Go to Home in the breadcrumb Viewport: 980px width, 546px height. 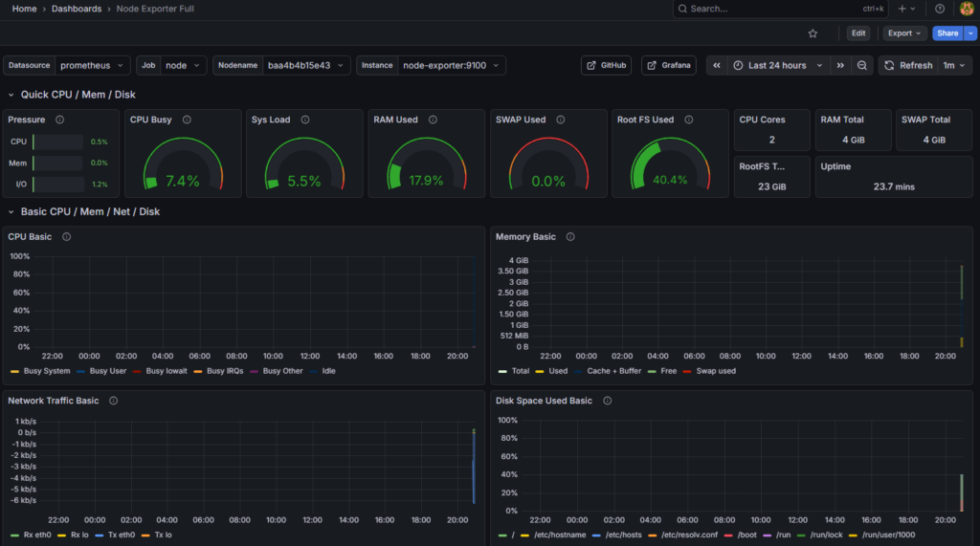[x=25, y=9]
